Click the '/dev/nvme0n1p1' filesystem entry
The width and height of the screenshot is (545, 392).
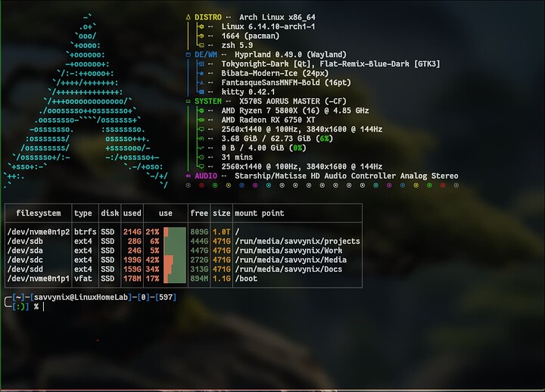click(x=39, y=278)
